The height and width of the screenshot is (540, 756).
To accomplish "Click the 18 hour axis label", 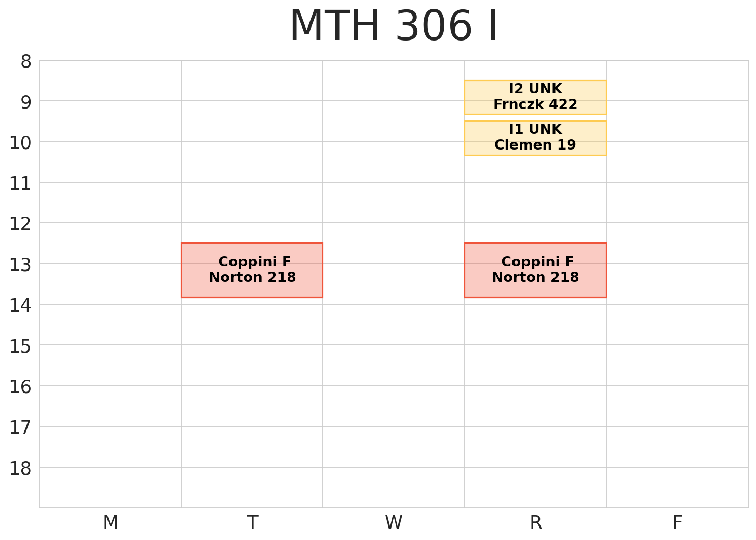I will click(x=21, y=468).
